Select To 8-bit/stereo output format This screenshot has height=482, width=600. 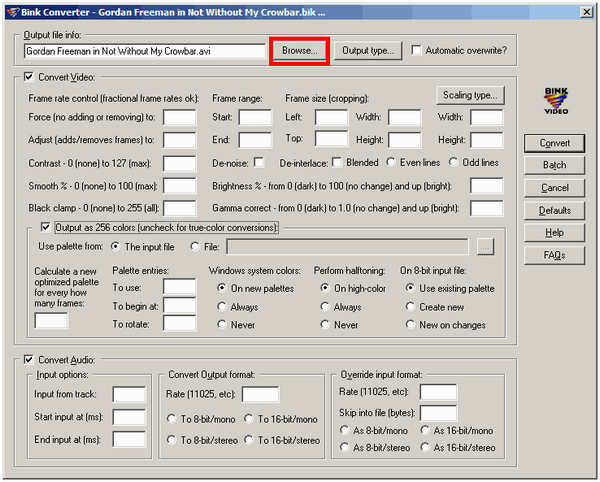[x=171, y=440]
